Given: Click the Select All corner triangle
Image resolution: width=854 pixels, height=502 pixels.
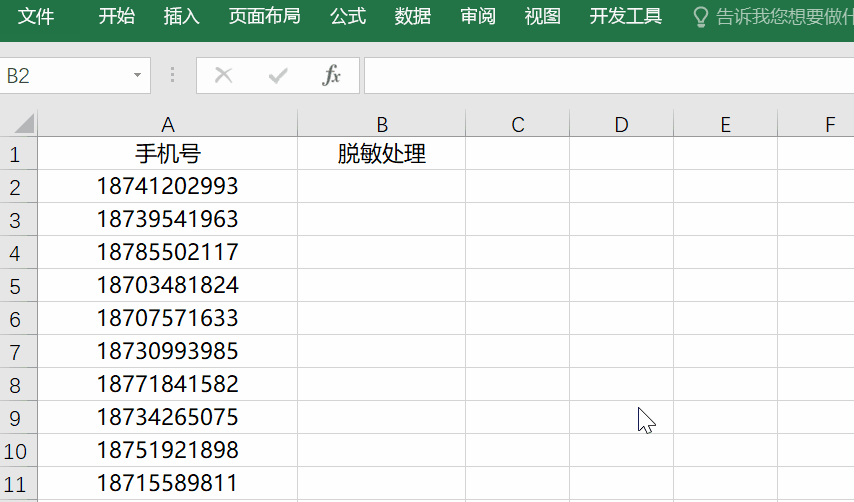Looking at the screenshot, I should [x=20, y=124].
